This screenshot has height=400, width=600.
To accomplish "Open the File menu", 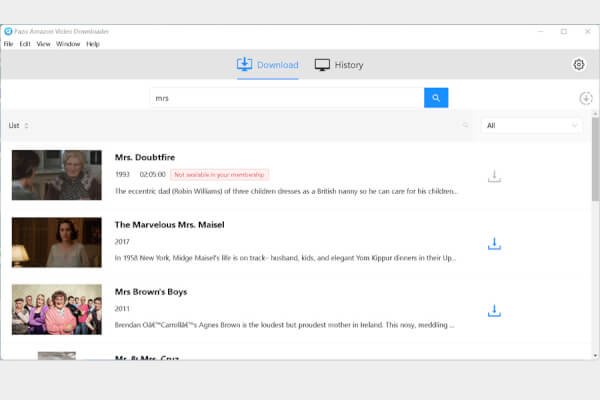I will 8,44.
